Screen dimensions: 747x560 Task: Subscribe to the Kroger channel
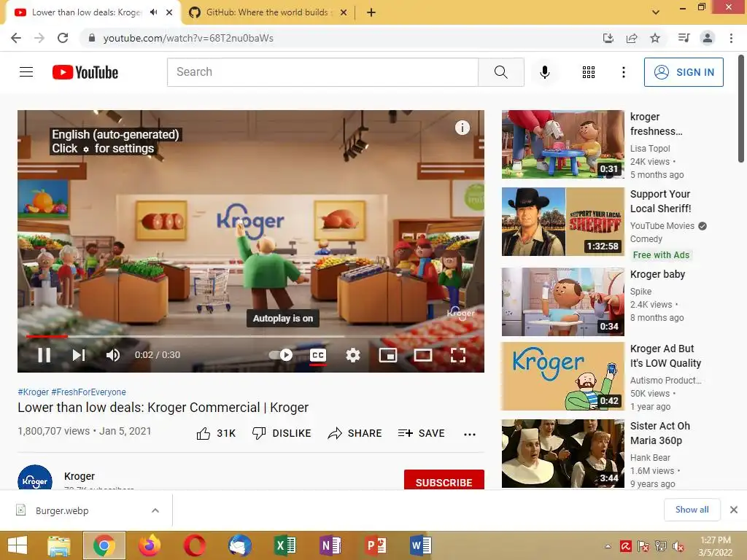coord(444,480)
